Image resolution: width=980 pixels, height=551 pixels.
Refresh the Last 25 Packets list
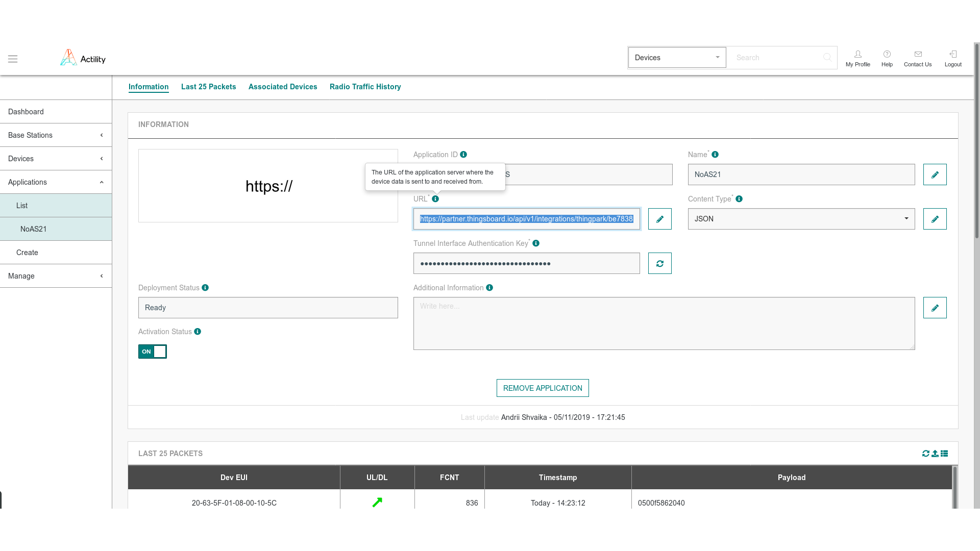tap(925, 454)
